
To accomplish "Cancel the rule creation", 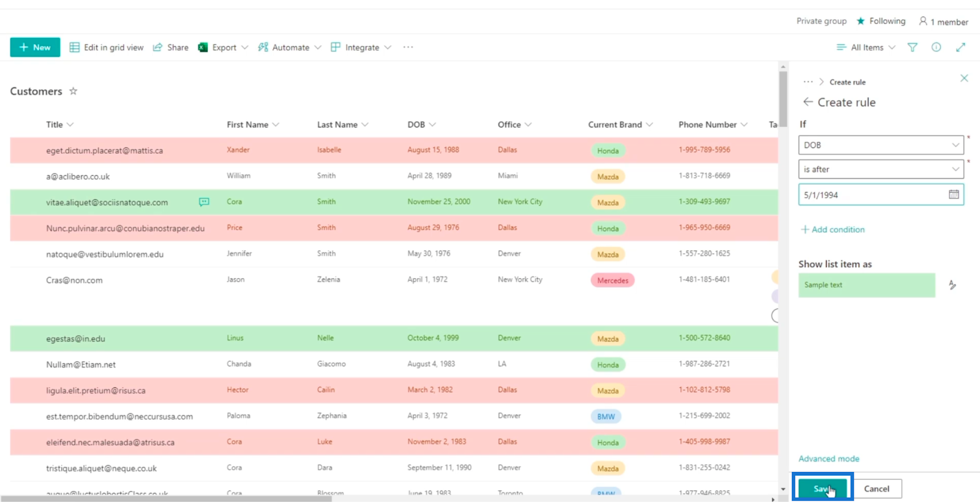I will point(876,489).
